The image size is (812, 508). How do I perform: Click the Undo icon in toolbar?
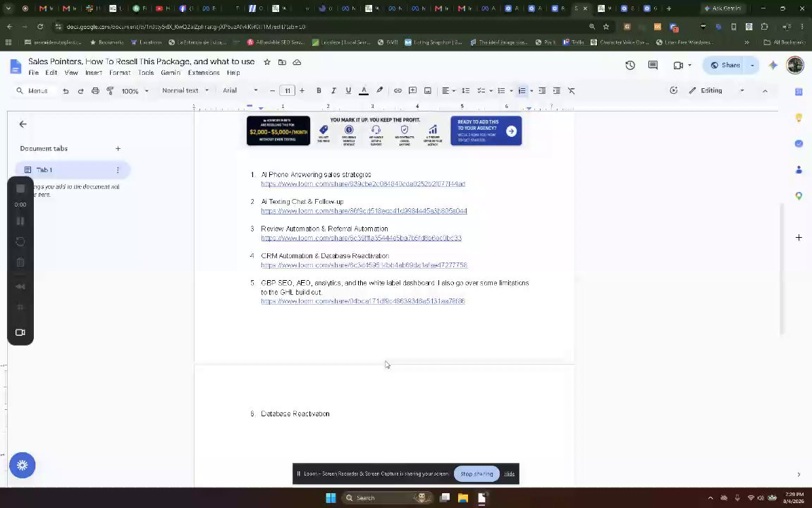click(x=66, y=91)
